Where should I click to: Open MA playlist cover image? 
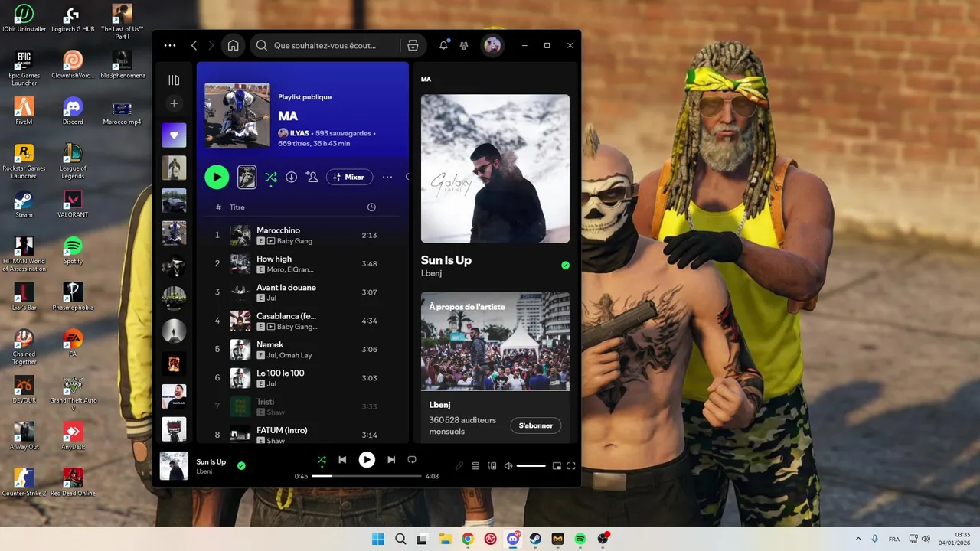[237, 116]
